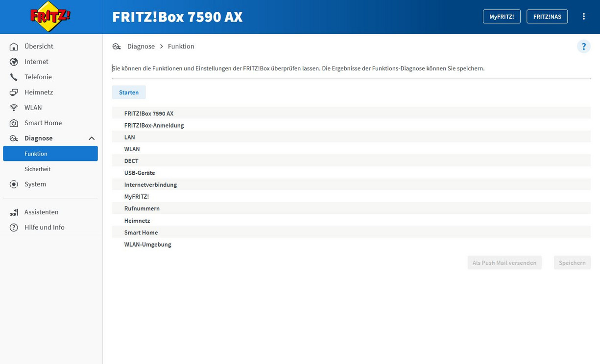Click the WLAN wifi signal icon
Viewport: 600px width, 364px height.
click(x=14, y=108)
